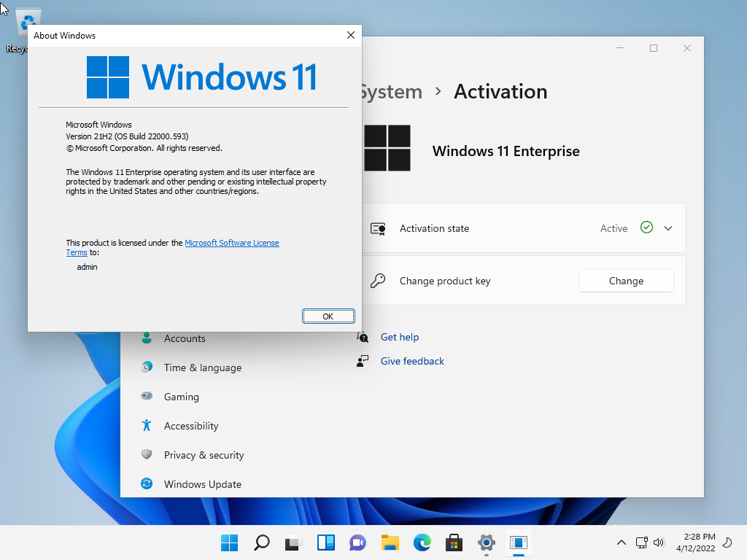Open the Get help link
The image size is (747, 560).
[400, 337]
